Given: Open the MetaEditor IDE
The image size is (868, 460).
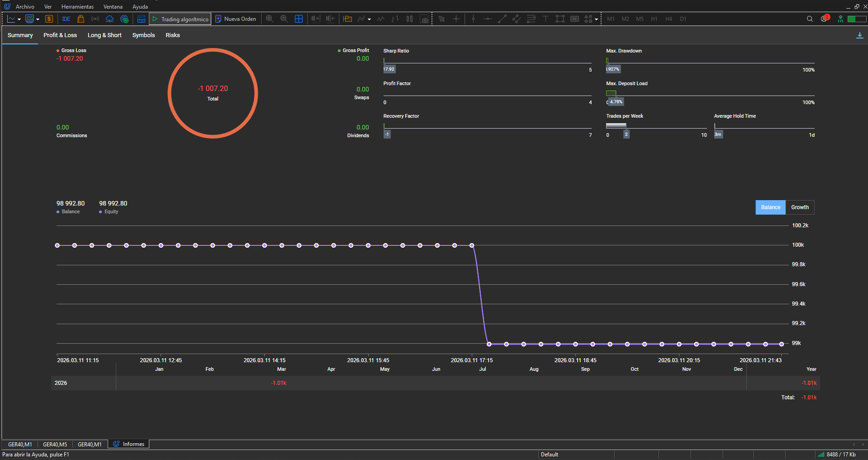Looking at the screenshot, I should tap(66, 19).
